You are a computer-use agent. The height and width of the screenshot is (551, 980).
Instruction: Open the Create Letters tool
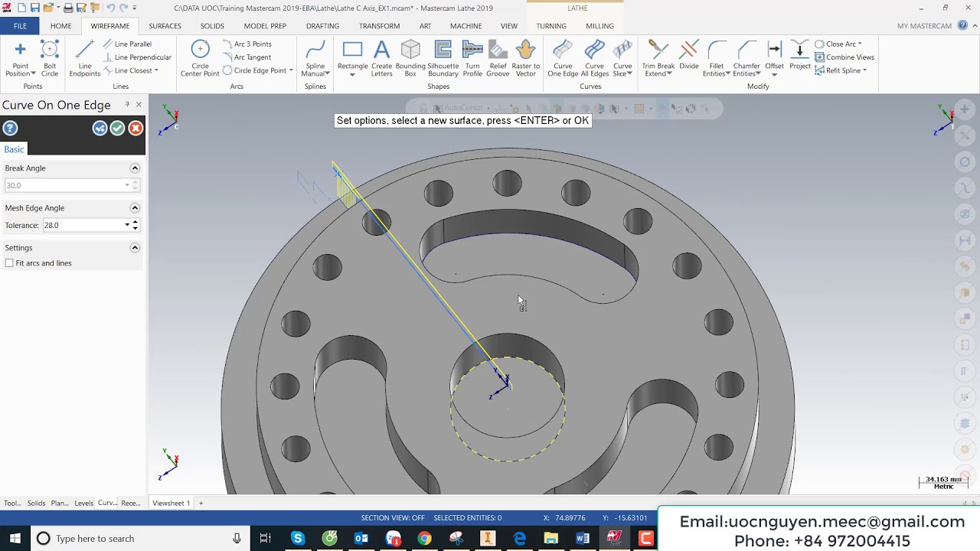coord(381,59)
